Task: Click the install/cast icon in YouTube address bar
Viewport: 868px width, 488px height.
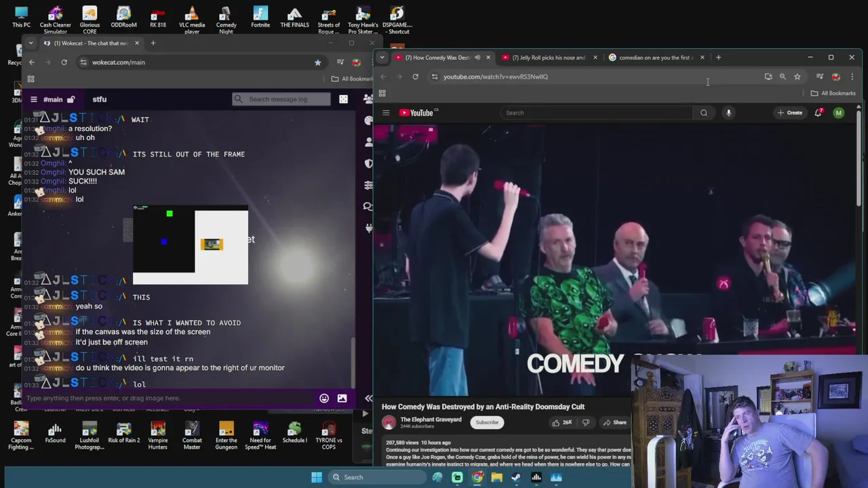Action: pos(768,77)
